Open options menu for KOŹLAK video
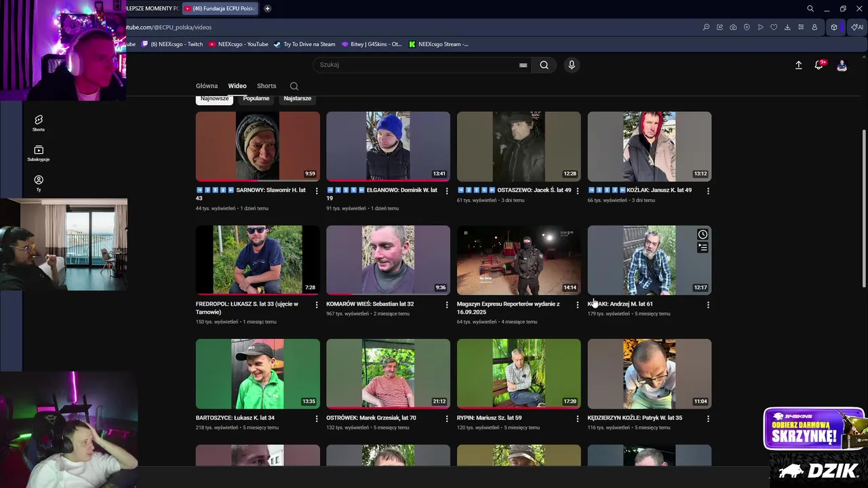868x488 pixels. (x=708, y=191)
